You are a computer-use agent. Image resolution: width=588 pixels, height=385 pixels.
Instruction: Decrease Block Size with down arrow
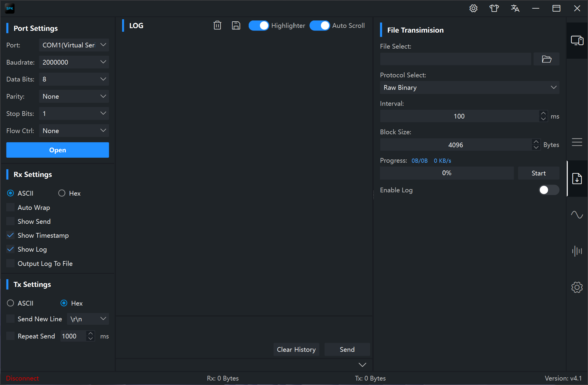tap(536, 147)
